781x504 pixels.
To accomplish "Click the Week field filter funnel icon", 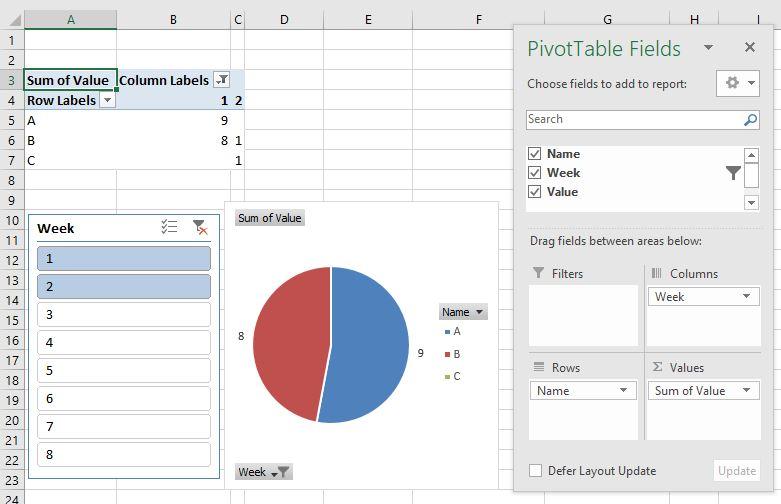I will point(733,172).
